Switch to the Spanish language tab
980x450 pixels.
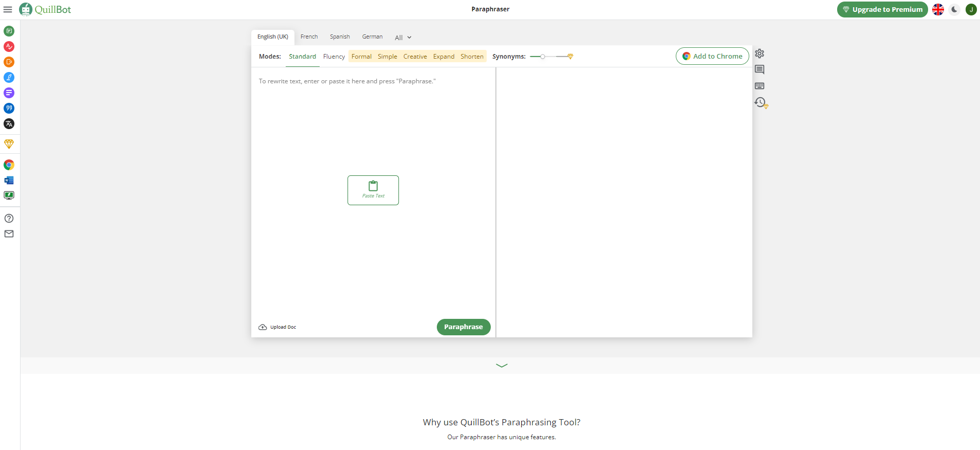[x=340, y=37]
